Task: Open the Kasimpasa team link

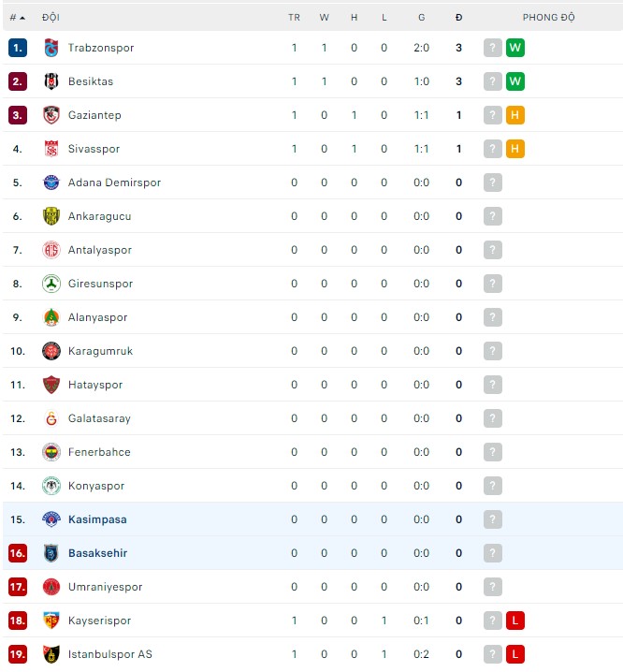Action: [97, 519]
